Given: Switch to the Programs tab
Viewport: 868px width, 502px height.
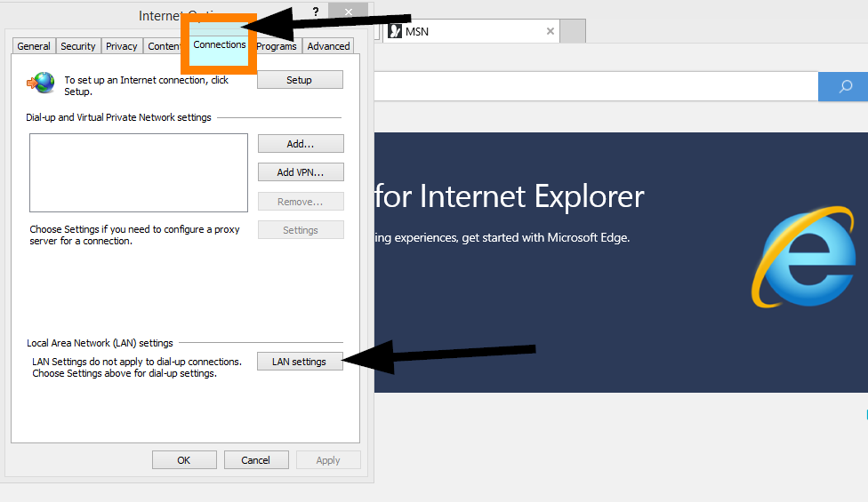Looking at the screenshot, I should point(277,46).
